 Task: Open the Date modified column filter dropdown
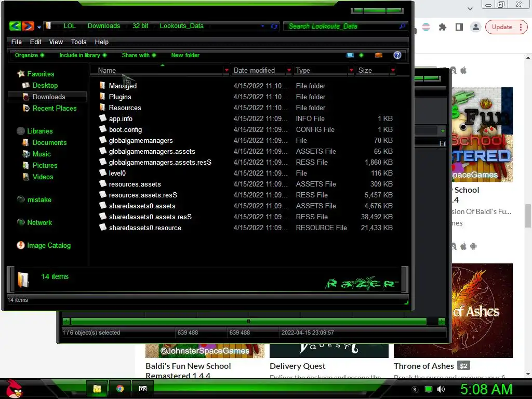tap(289, 70)
